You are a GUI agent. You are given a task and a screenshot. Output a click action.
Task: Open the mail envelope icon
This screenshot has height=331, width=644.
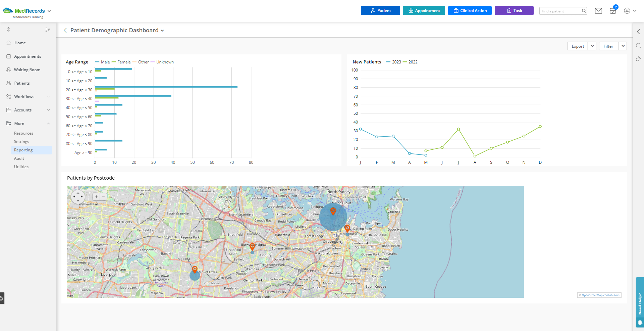coord(598,11)
